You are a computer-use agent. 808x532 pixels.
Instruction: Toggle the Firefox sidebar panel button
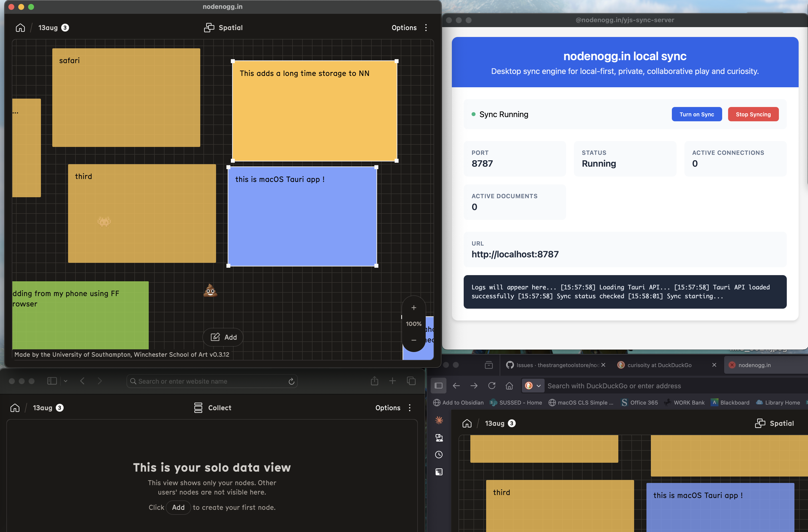point(439,386)
